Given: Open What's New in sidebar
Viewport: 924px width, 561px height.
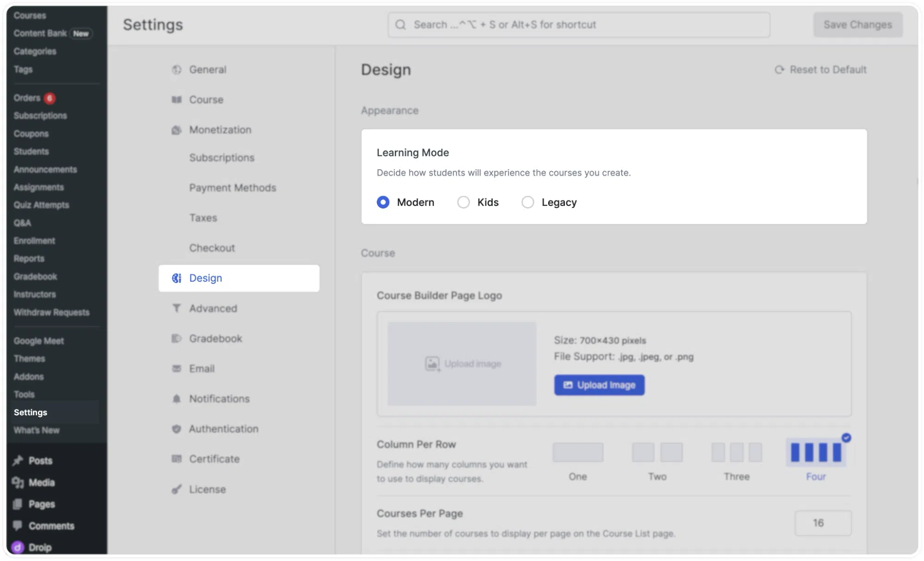Looking at the screenshot, I should click(37, 430).
